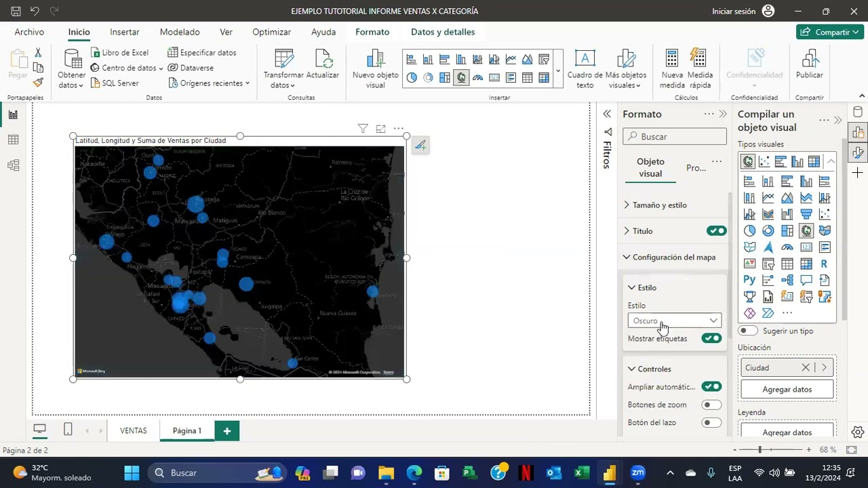The width and height of the screenshot is (868, 488).
Task: Select KPI visual icon in Tipos visuales
Action: click(749, 264)
